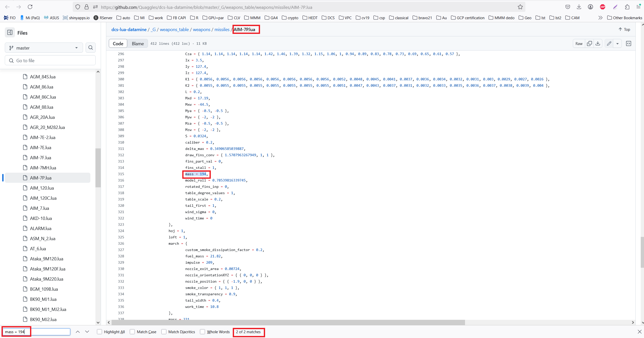Copy raw file contents icon
The width and height of the screenshot is (644, 338).
click(589, 43)
